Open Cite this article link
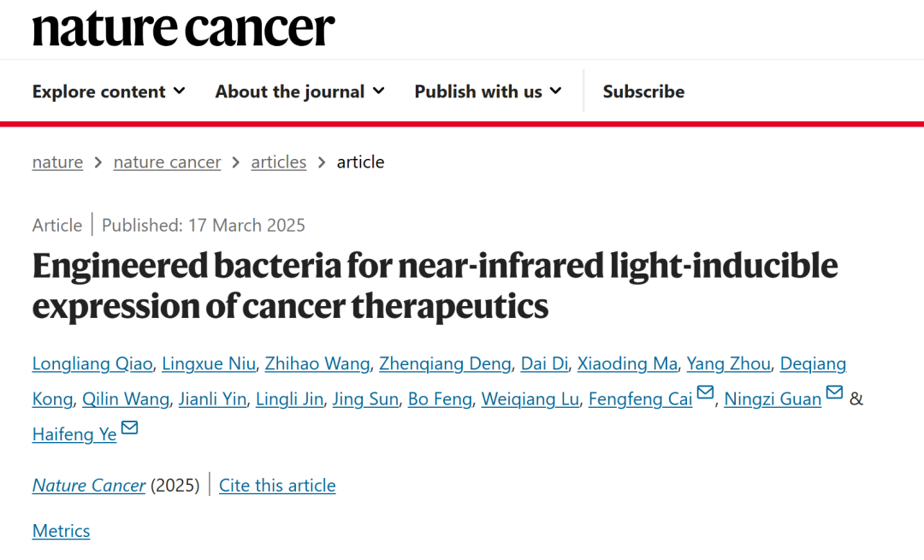The width and height of the screenshot is (924, 560). click(x=277, y=485)
